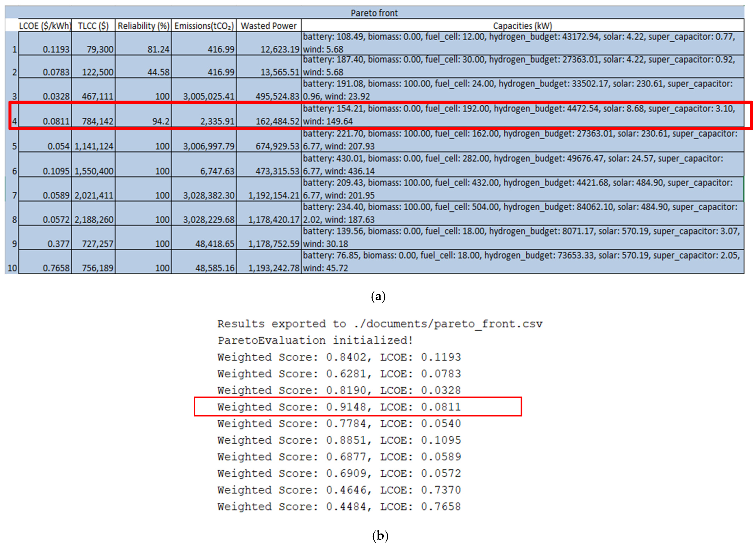Select Wasted Power cell 162,484.52
This screenshot has width=756, height=546.
(269, 115)
